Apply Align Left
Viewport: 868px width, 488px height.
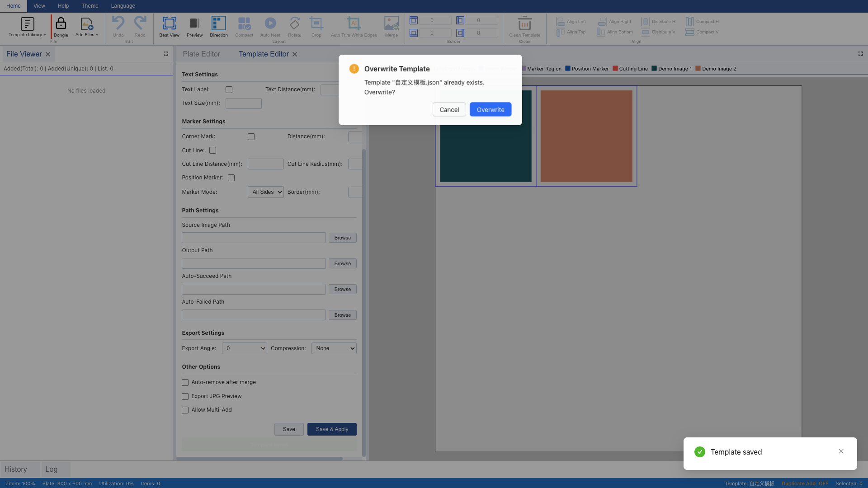[x=571, y=22]
